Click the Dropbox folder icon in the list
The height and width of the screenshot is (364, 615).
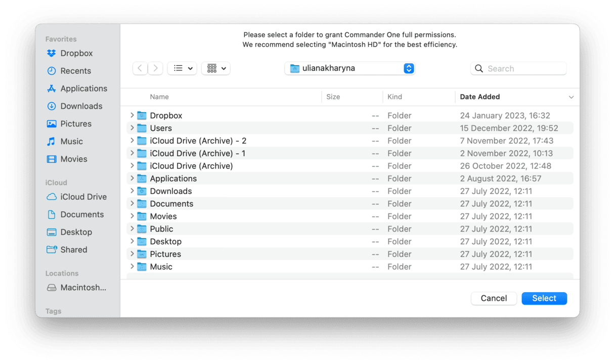tap(142, 115)
